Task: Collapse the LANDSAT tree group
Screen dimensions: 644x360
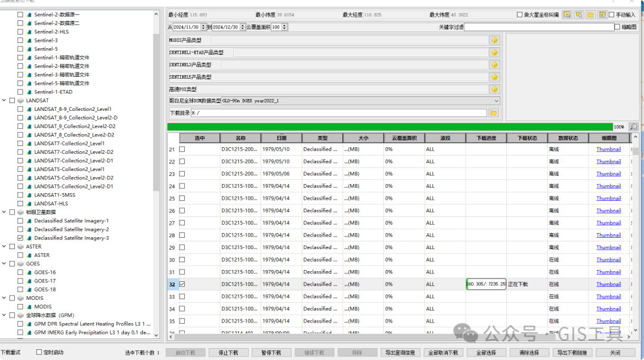Action: 4,101
